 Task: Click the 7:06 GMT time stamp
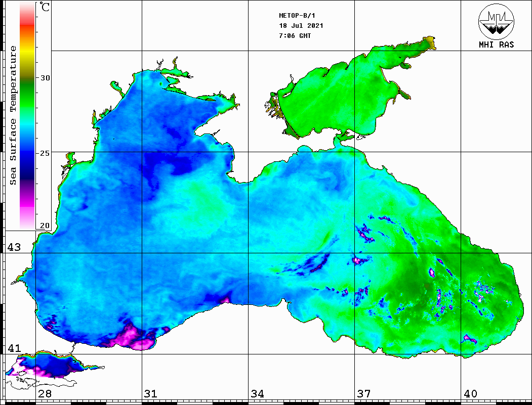[x=295, y=36]
